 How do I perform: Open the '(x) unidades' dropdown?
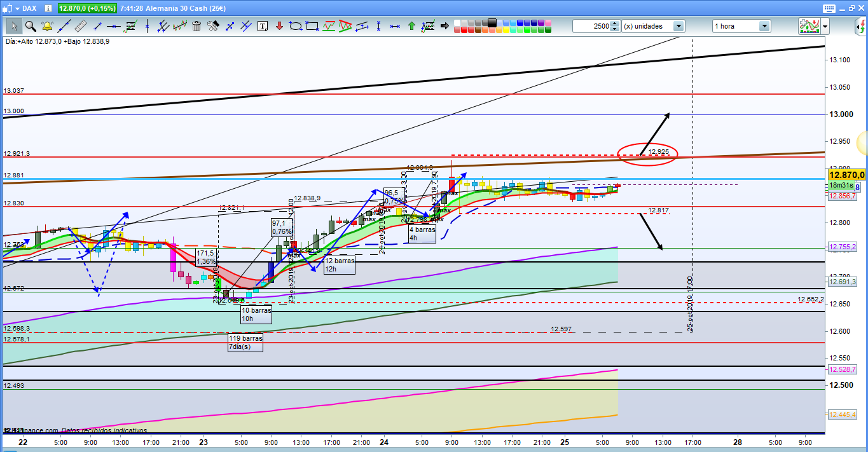679,26
